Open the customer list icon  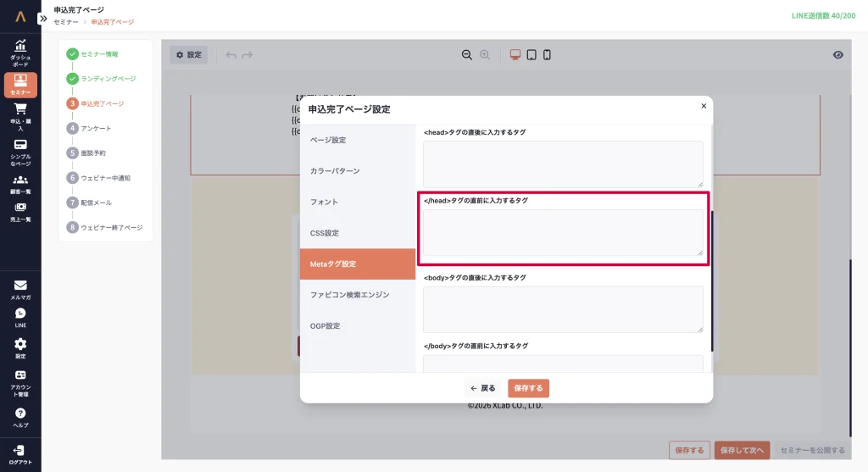click(20, 184)
